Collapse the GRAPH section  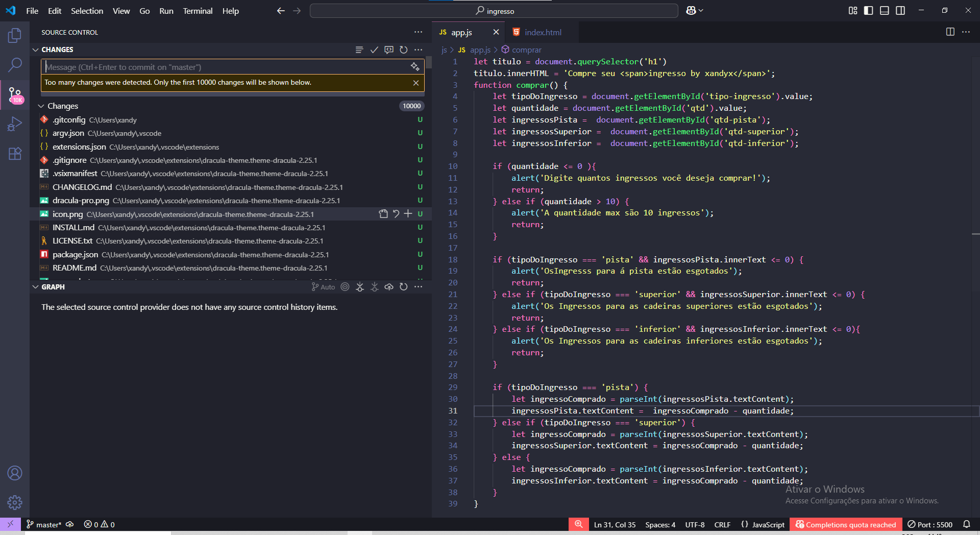click(36, 287)
